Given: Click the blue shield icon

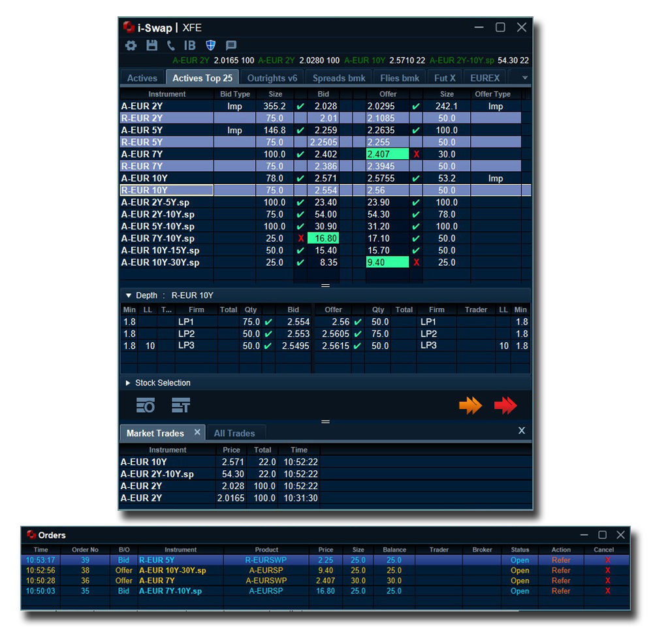Looking at the screenshot, I should click(x=210, y=46).
